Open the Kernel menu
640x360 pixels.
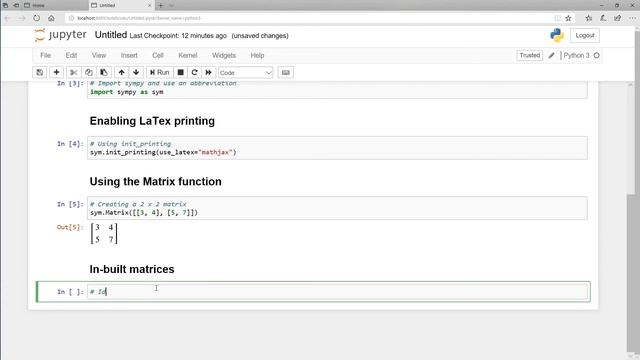(188, 55)
